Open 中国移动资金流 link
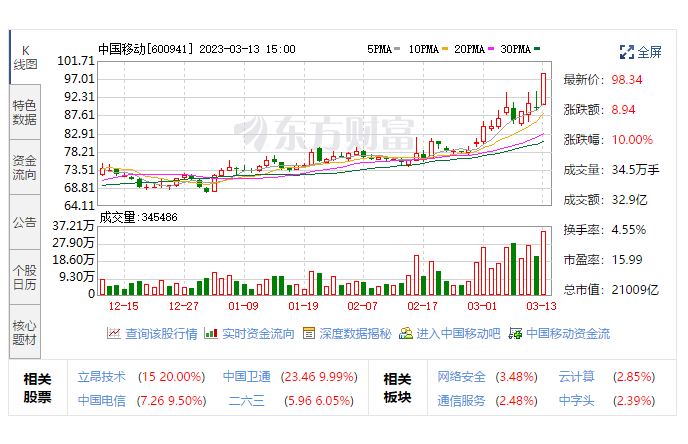 click(568, 334)
